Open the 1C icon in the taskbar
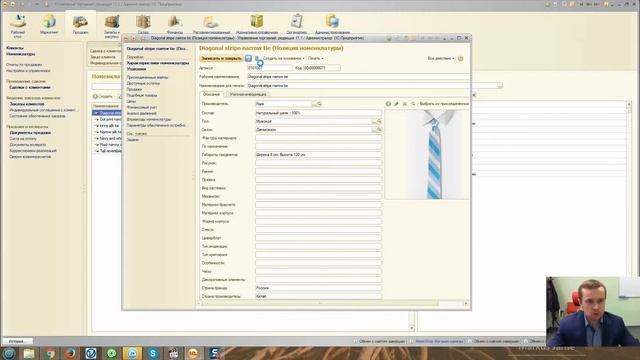This screenshot has height=360, width=640. pyautogui.click(x=193, y=353)
